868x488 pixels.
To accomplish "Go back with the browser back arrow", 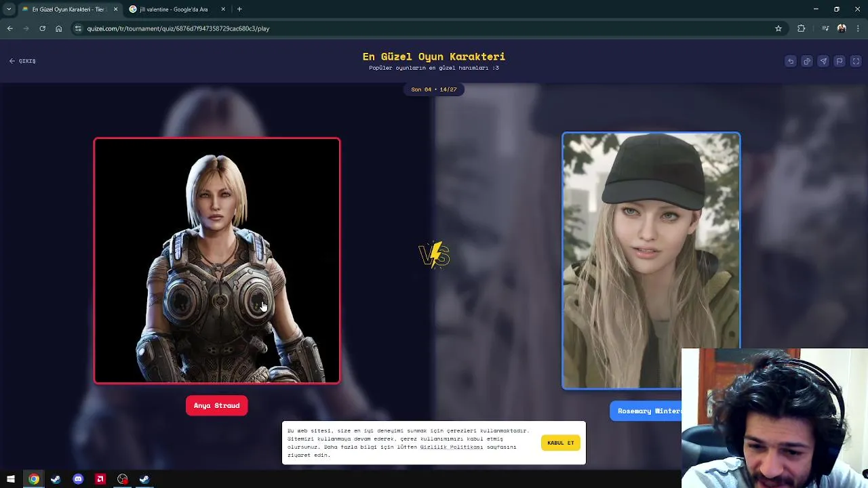I will [9, 28].
